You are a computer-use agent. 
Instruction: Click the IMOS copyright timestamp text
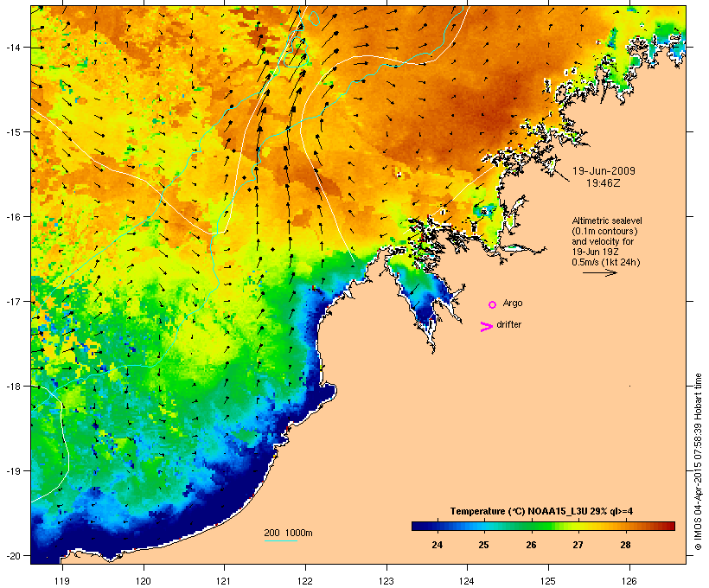pos(698,462)
